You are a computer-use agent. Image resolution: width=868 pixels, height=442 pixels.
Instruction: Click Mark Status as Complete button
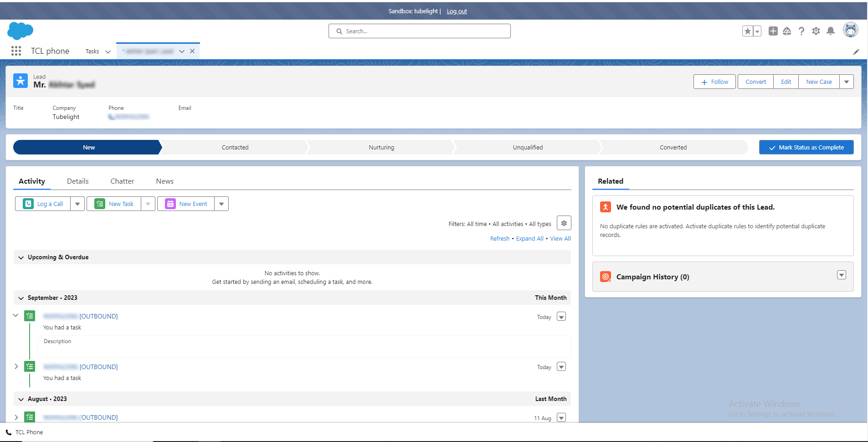pos(806,148)
